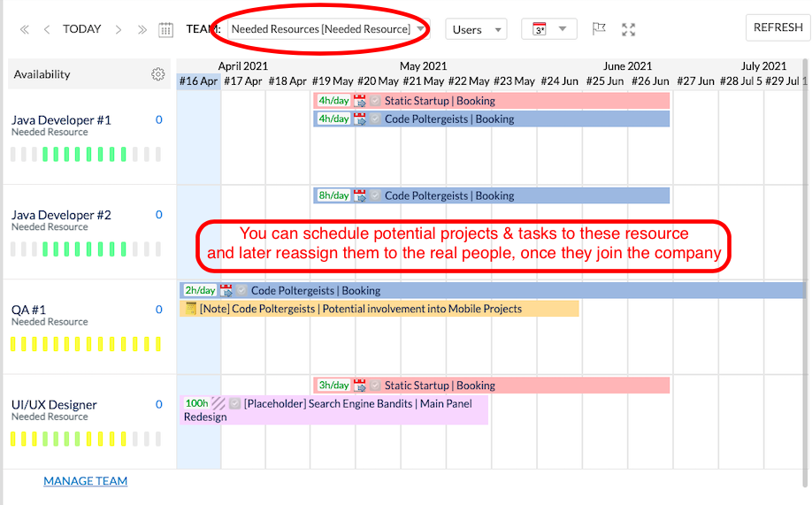Go to the previous period arrow
This screenshot has width=812, height=505.
[x=47, y=29]
